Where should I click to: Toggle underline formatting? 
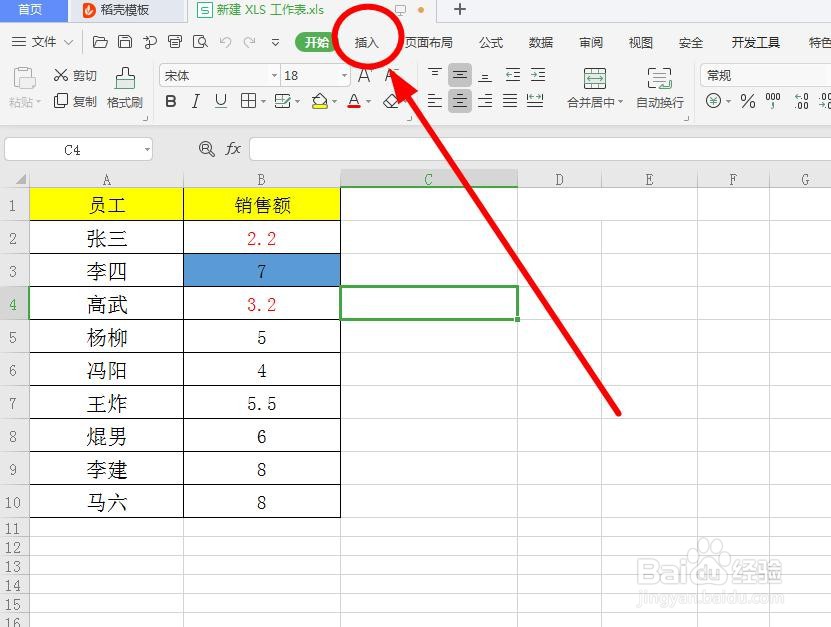220,101
